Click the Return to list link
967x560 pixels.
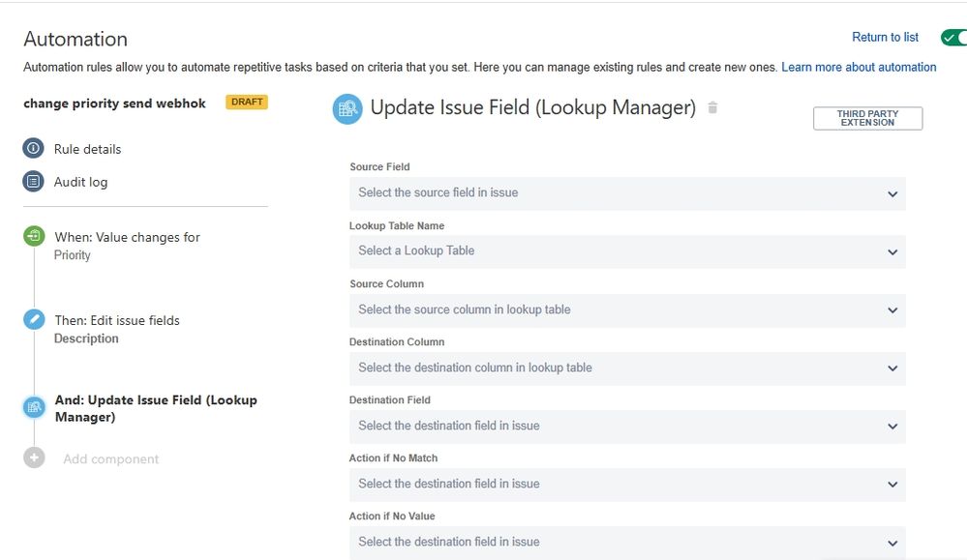click(885, 37)
